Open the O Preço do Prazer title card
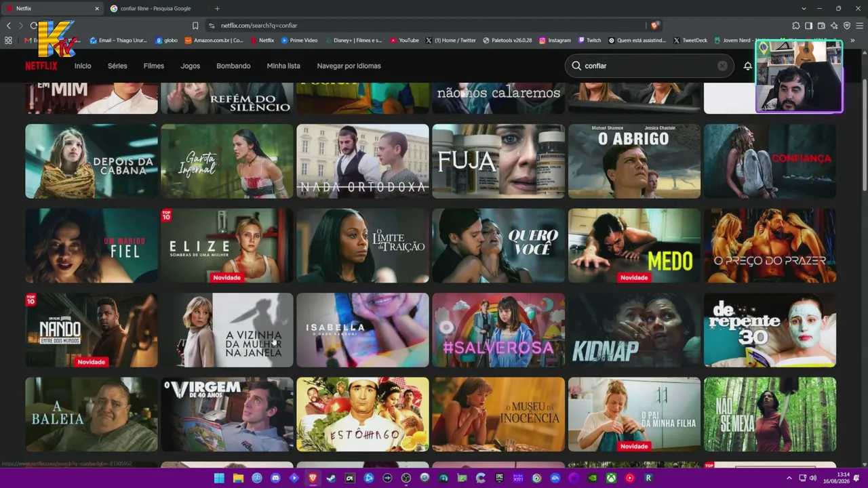The image size is (868, 488). coord(770,245)
